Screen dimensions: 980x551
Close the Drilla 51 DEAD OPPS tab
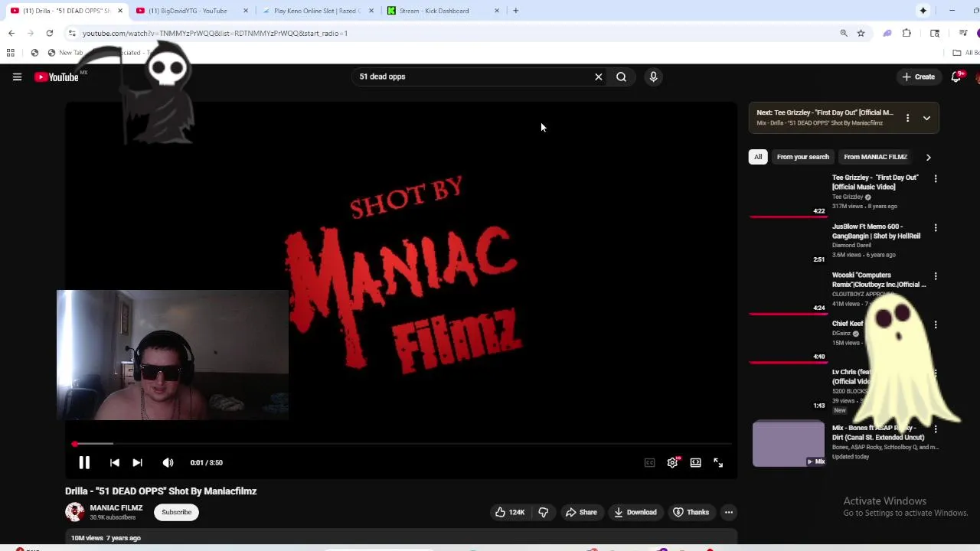tap(119, 11)
